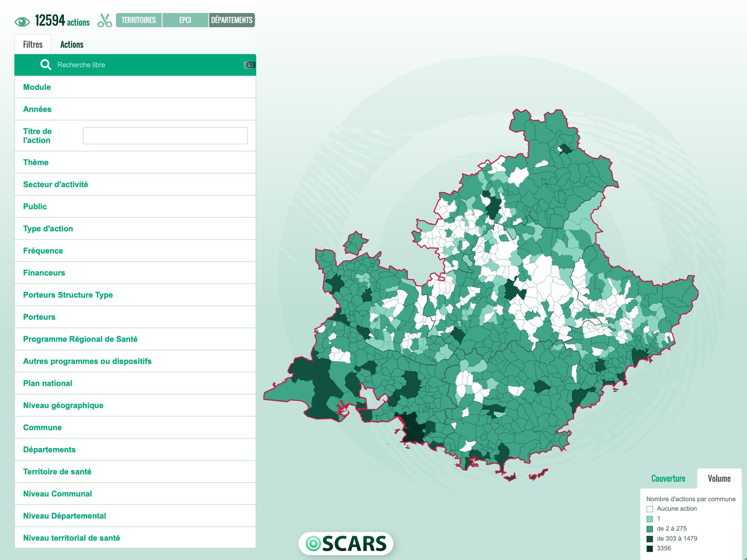Click the OSCARS logo

pyautogui.click(x=346, y=543)
